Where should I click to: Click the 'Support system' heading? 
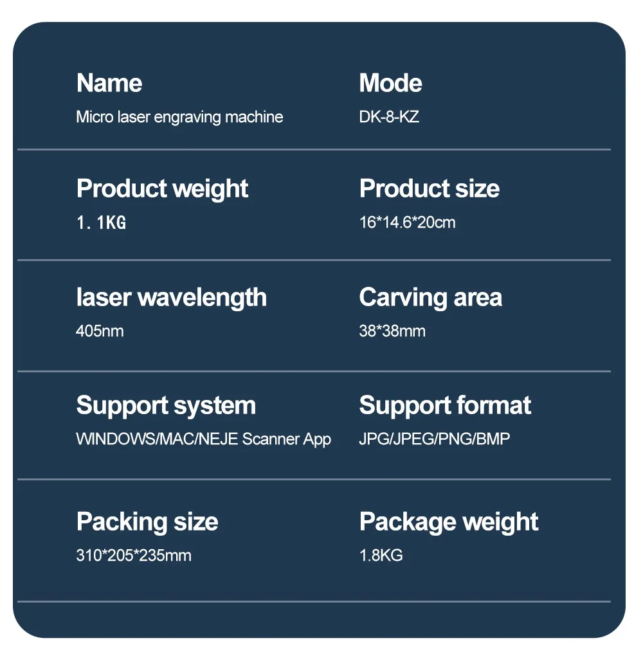(x=167, y=406)
